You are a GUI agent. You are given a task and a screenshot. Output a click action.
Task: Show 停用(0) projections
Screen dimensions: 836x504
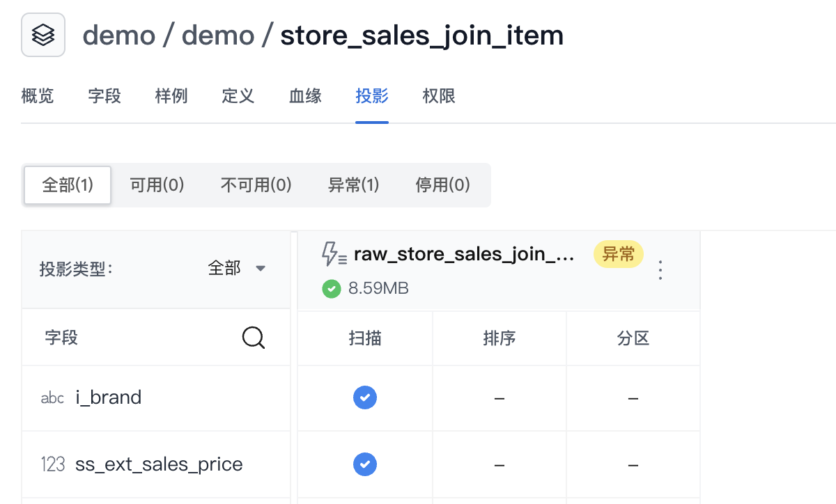(x=442, y=185)
